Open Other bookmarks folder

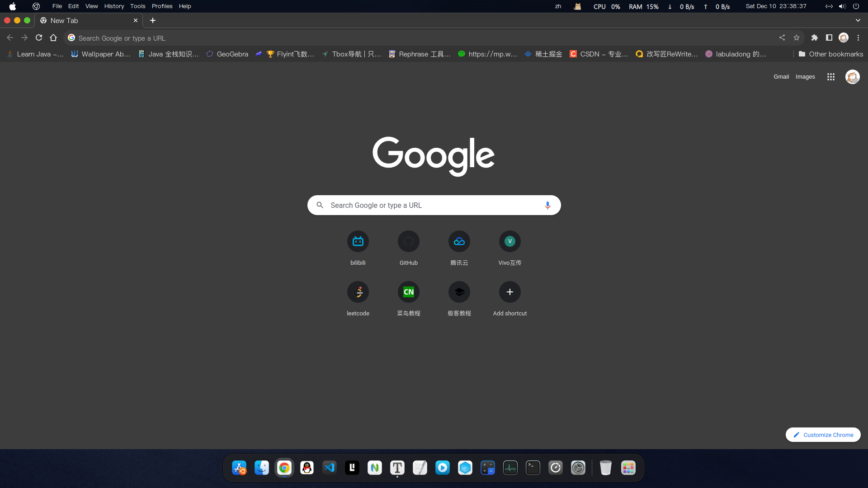coord(831,54)
